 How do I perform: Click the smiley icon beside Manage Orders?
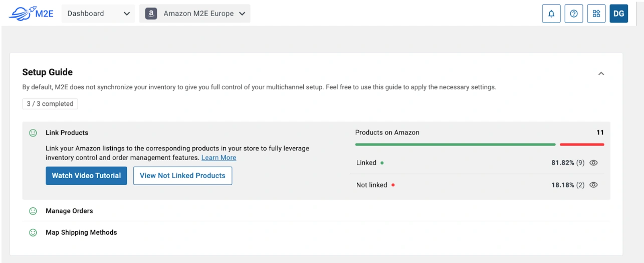click(33, 211)
